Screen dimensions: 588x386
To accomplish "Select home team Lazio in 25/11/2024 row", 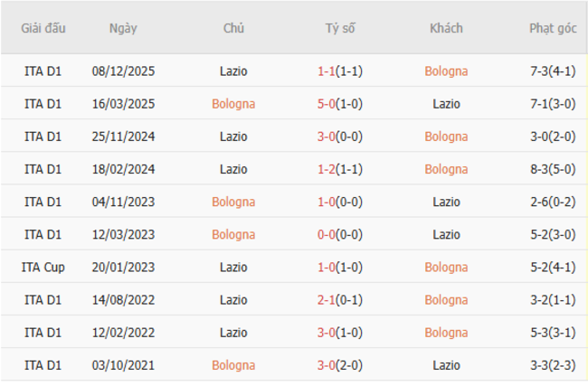I will (233, 137).
